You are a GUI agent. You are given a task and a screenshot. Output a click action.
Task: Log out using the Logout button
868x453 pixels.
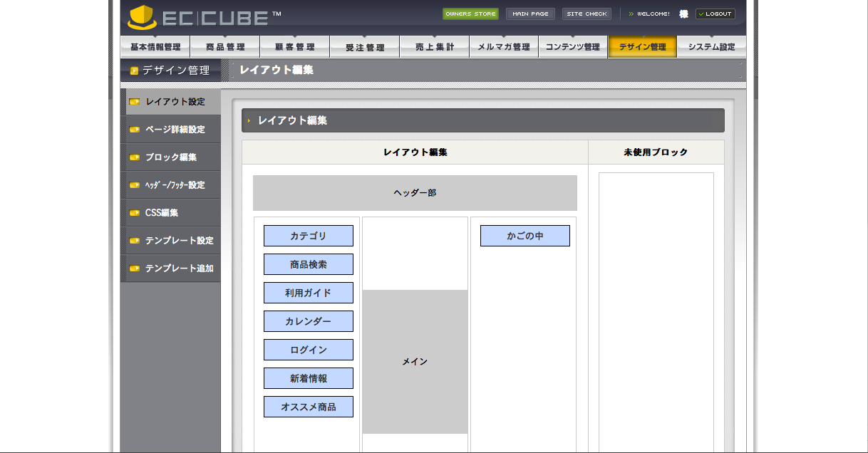coord(715,14)
